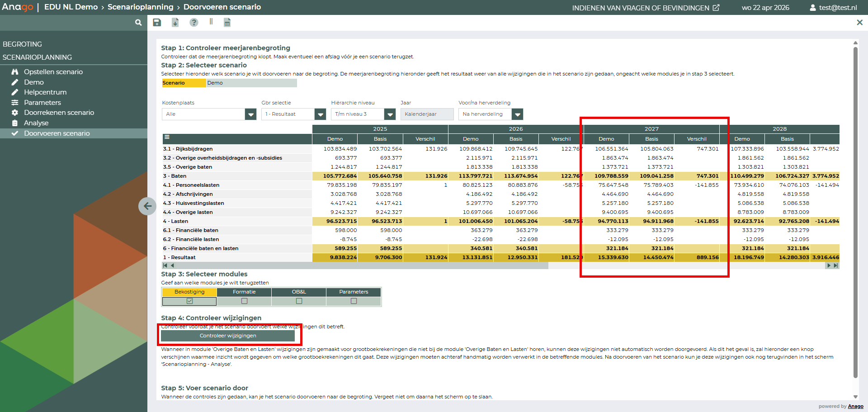Click the download icon in toolbar

(175, 23)
